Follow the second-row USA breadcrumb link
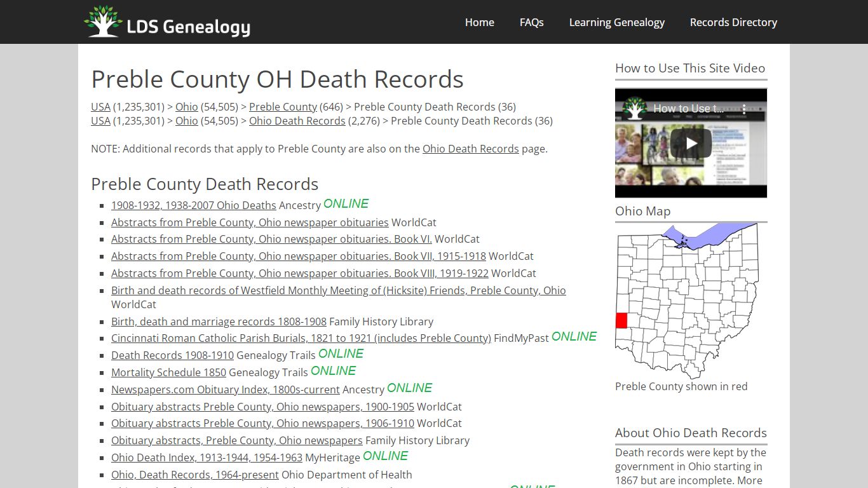The image size is (868, 488). [x=100, y=121]
